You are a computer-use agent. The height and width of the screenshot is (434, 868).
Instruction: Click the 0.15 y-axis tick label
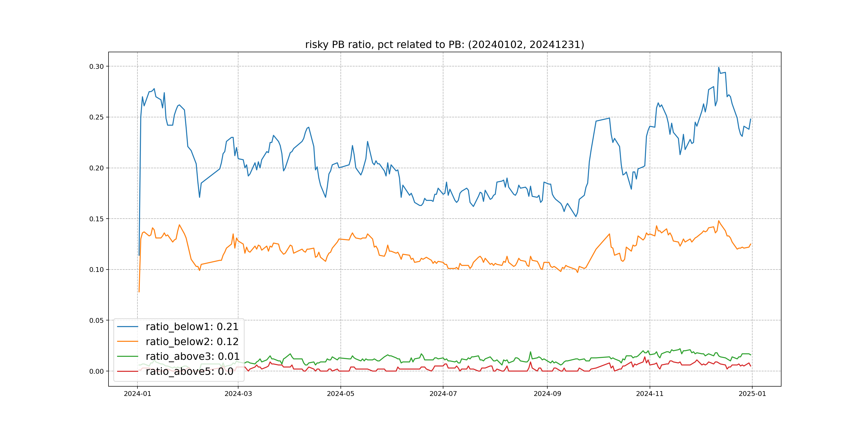pos(96,219)
